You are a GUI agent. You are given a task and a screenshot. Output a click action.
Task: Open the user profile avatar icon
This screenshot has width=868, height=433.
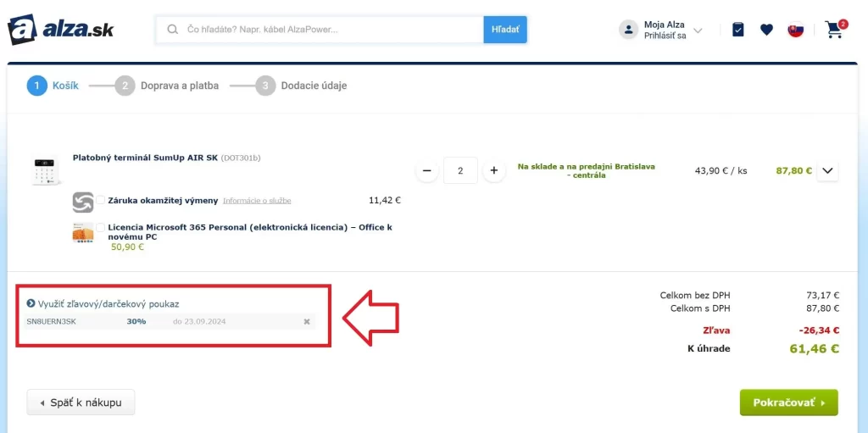[628, 30]
